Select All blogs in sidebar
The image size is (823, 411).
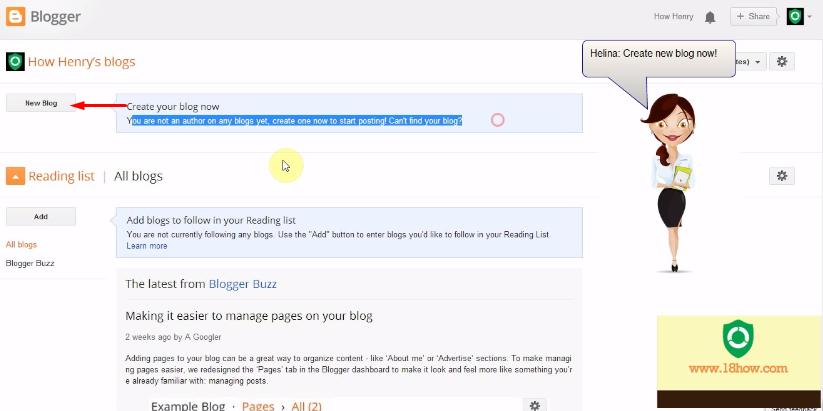(x=22, y=245)
